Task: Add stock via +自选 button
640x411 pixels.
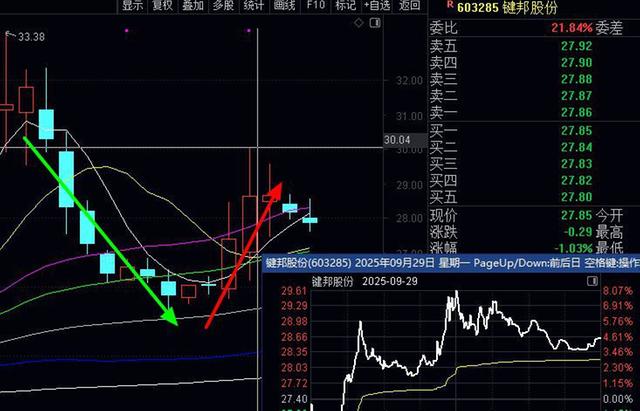Action: (x=377, y=5)
